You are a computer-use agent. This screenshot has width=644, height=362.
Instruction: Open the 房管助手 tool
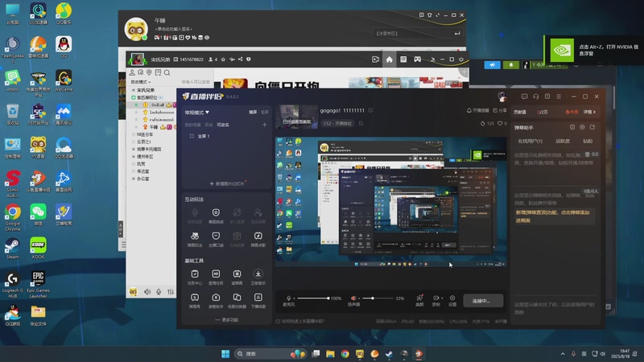coord(216,300)
